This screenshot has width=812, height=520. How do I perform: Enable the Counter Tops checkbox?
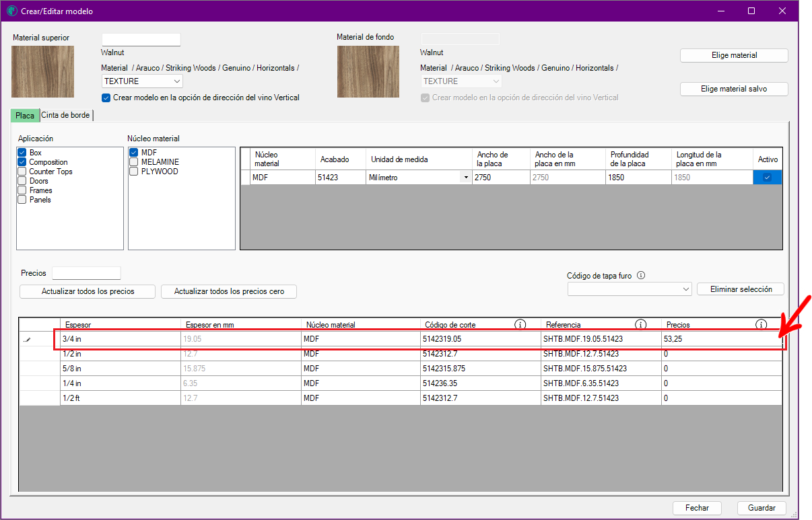(x=22, y=172)
